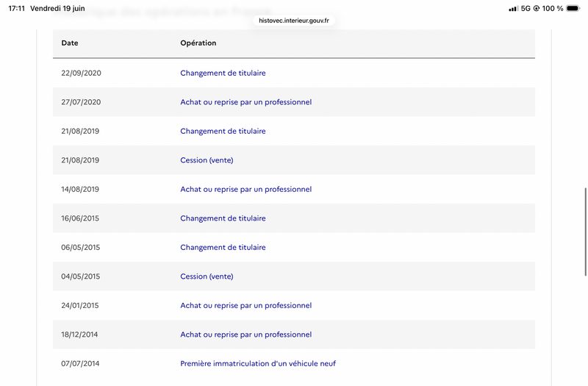
Task: Tap the battery icon in status bar
Action: (x=573, y=8)
